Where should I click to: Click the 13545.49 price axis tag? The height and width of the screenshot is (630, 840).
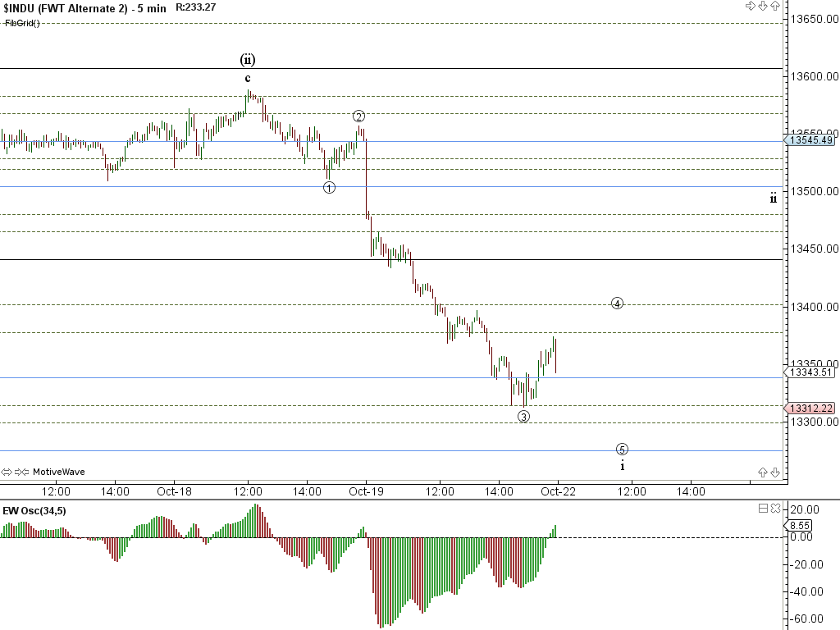click(810, 140)
